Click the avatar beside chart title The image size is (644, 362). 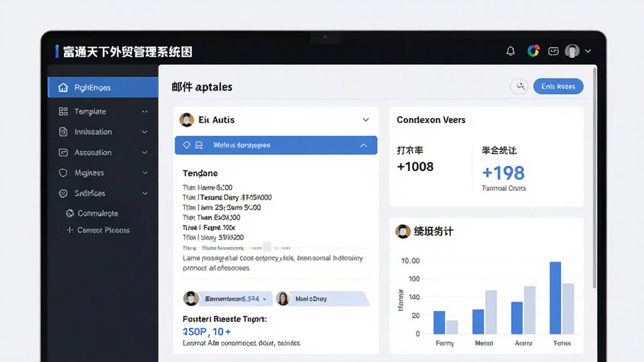(x=403, y=231)
